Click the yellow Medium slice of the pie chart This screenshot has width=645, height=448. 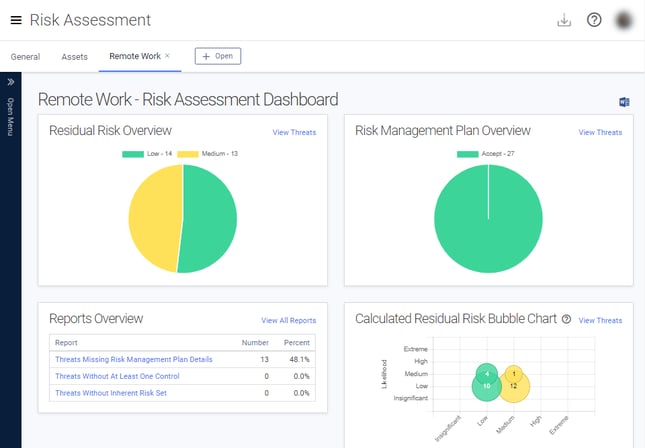[154, 218]
